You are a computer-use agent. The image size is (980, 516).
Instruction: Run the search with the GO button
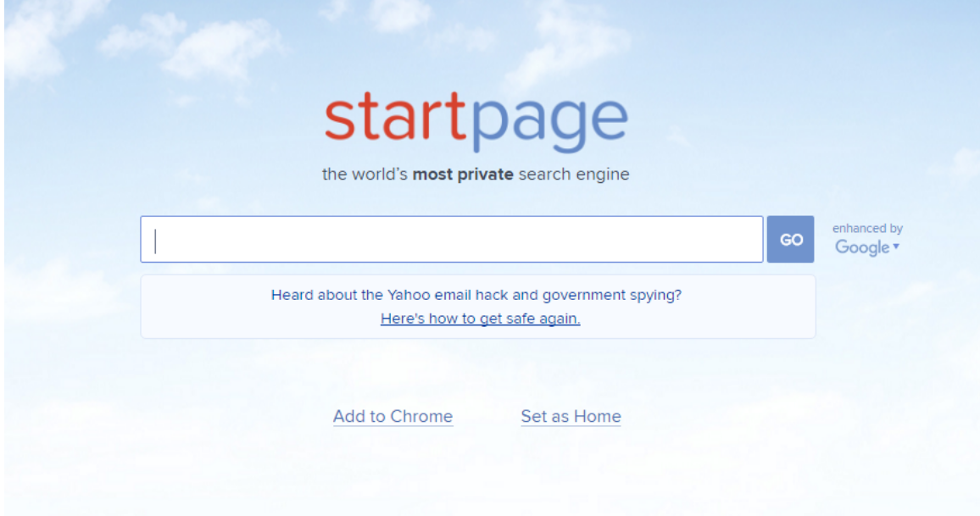pos(791,239)
